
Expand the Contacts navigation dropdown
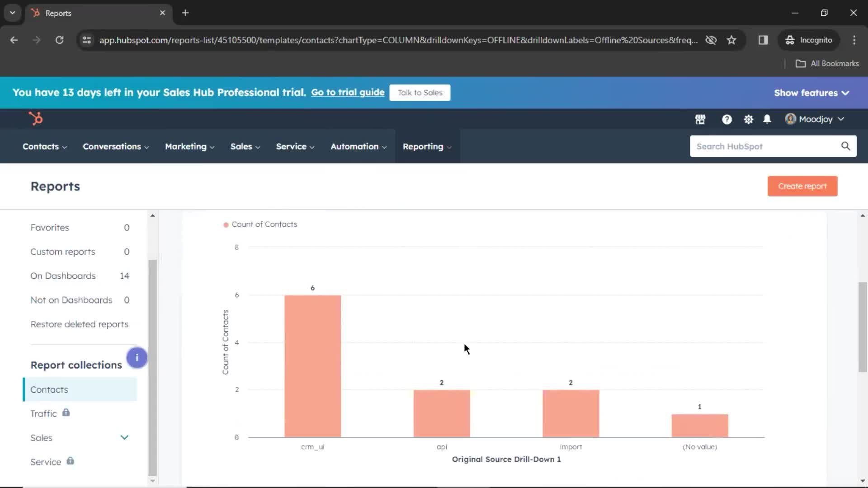(x=44, y=146)
